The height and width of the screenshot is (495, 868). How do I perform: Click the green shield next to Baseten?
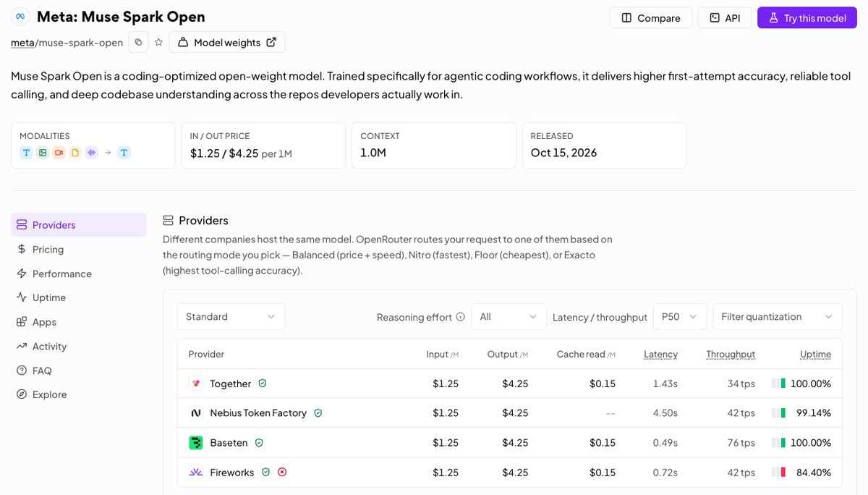[x=259, y=442]
